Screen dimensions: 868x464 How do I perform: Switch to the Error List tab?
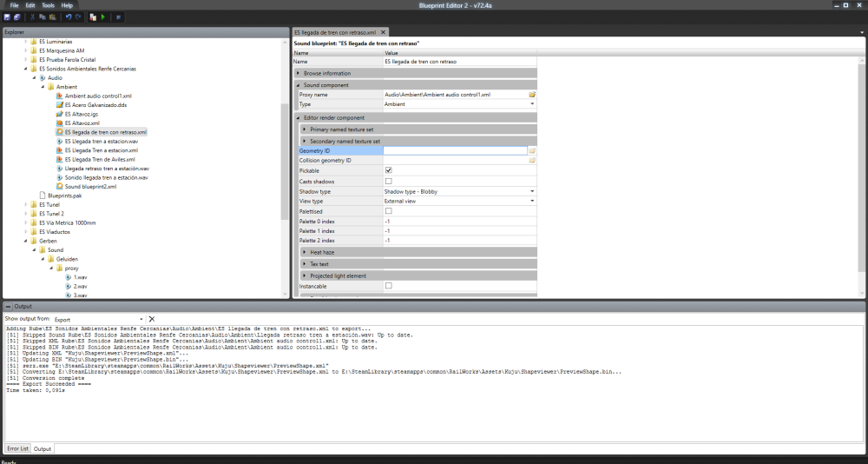[18, 448]
